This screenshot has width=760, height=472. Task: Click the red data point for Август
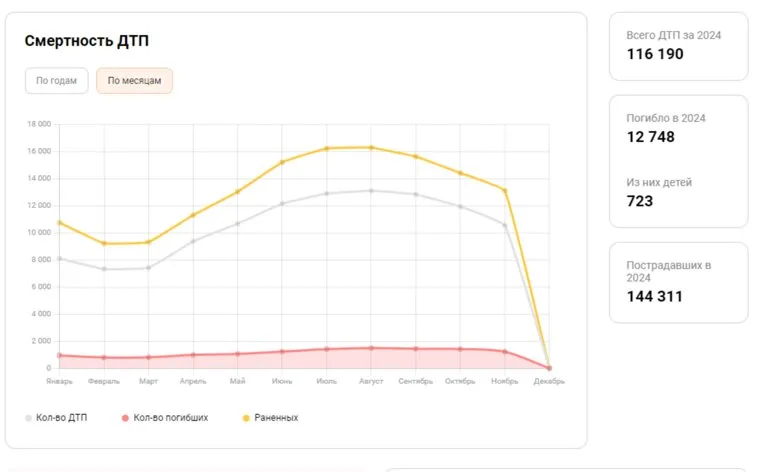[x=371, y=348]
